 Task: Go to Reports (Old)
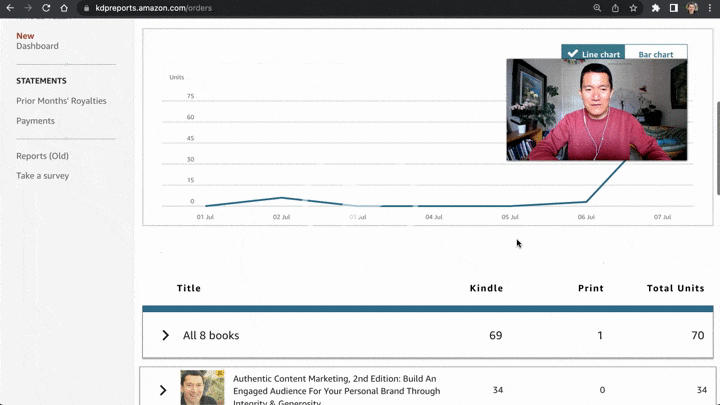[x=42, y=156]
